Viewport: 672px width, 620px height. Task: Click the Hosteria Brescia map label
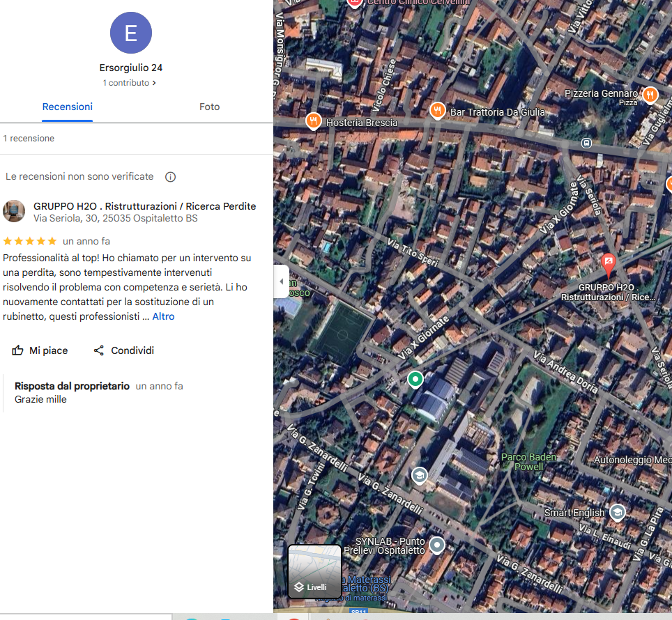click(362, 123)
